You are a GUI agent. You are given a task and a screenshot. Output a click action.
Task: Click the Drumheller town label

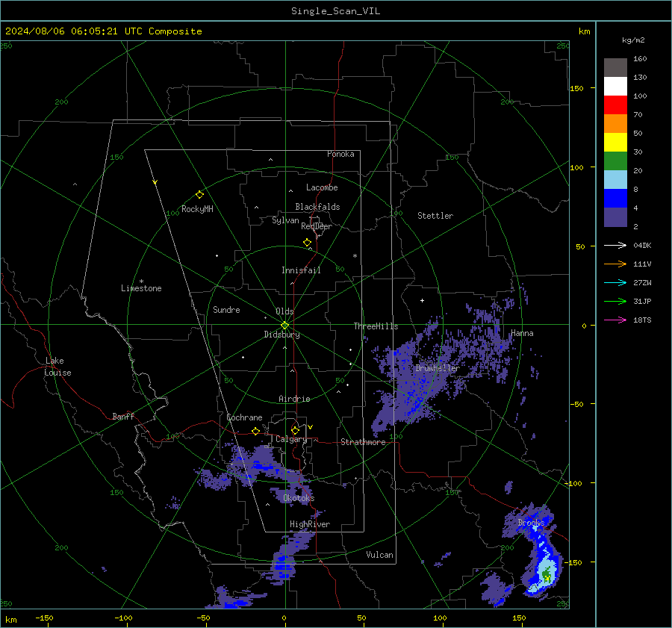438,368
